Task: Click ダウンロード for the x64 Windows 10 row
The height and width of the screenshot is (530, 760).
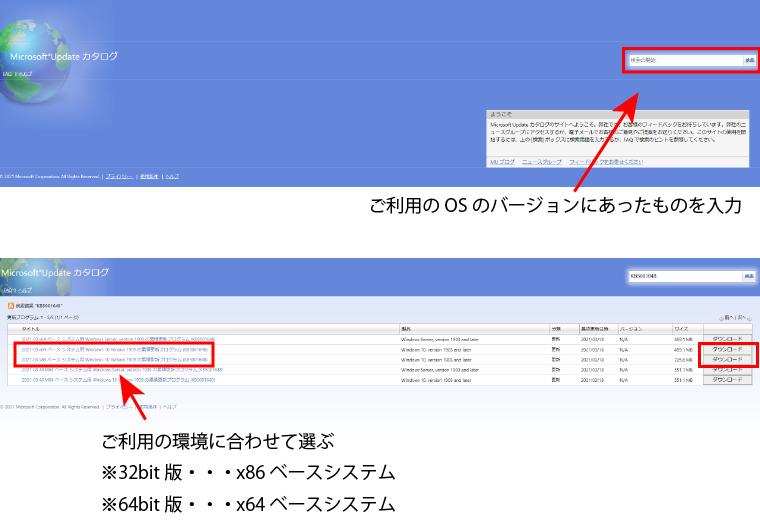Action: pyautogui.click(x=727, y=349)
